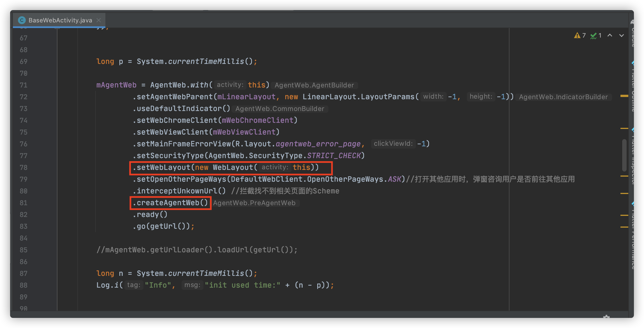Jump to next problem with the down arrow
Viewport: 644px width, 328px height.
[x=622, y=36]
